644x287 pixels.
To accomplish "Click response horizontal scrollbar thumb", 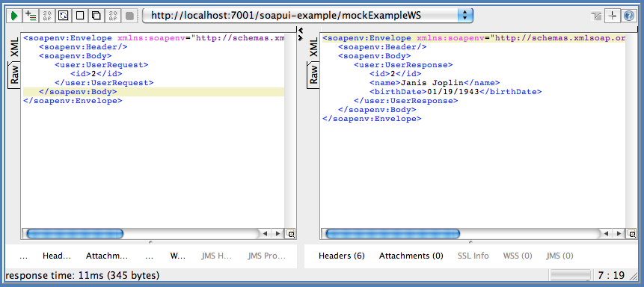I will (392, 234).
